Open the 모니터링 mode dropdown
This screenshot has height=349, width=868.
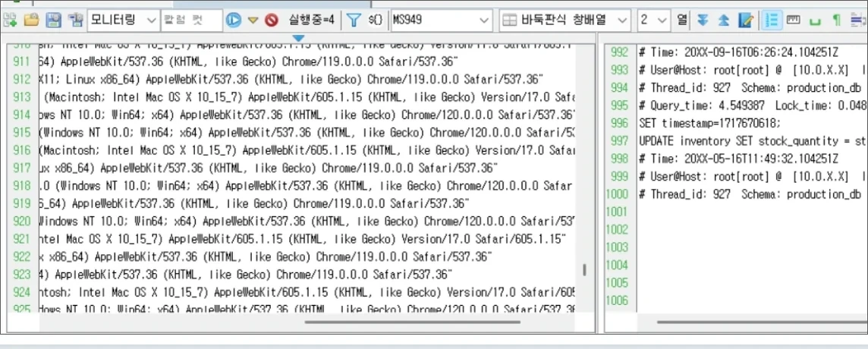click(x=123, y=20)
